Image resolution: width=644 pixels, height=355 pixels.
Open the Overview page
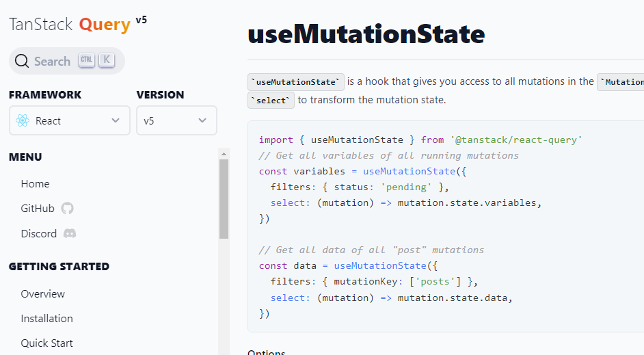pos(42,293)
